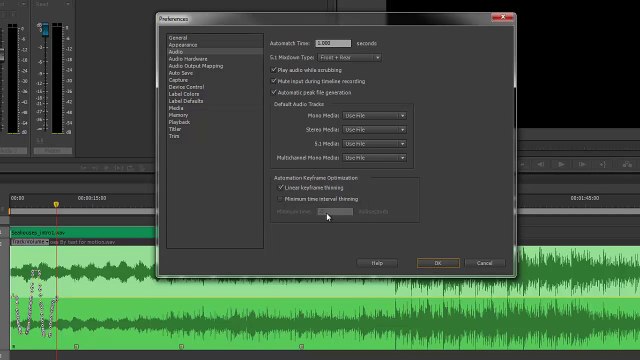The width and height of the screenshot is (640, 360).
Task: Click the blue volume fader knob in the audio mixer
Action: [x=45, y=29]
